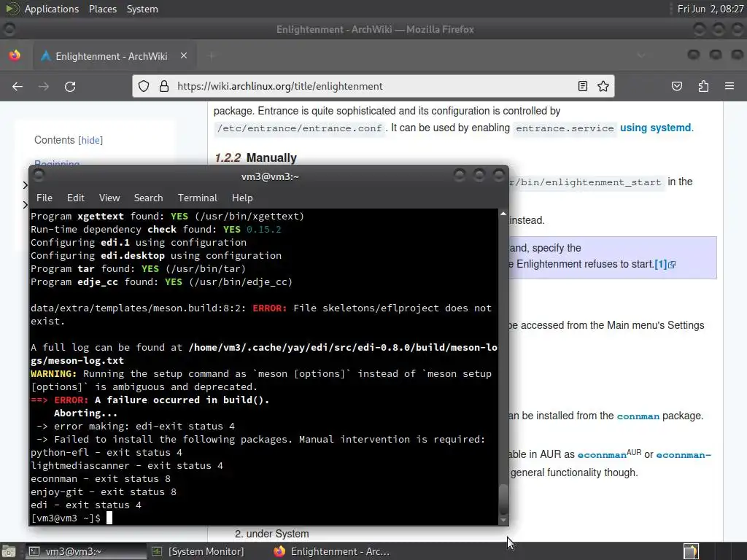This screenshot has height=560, width=747.
Task: Click the Firefox logo beside the tab
Action: tap(15, 55)
